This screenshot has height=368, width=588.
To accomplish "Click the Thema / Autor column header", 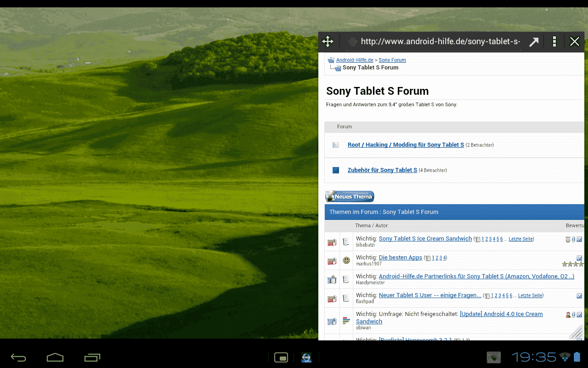I will click(x=371, y=225).
